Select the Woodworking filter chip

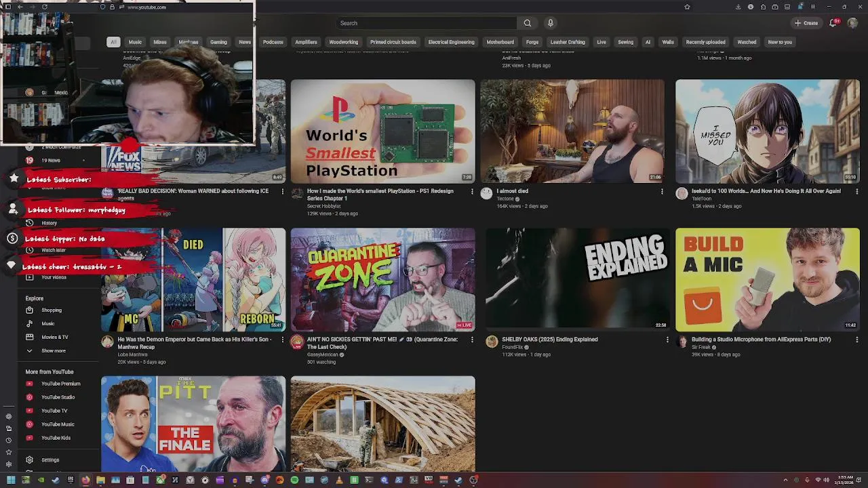tap(343, 42)
